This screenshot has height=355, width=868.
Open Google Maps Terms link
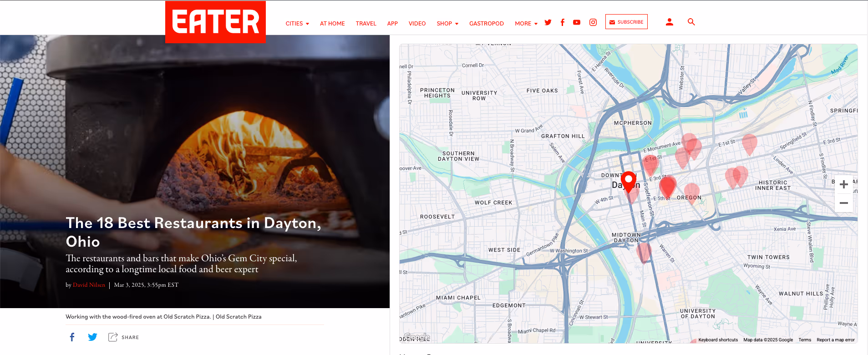805,340
